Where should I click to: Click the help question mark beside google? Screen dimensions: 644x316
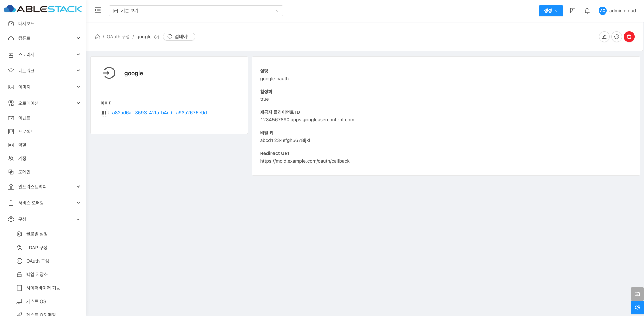click(x=157, y=37)
